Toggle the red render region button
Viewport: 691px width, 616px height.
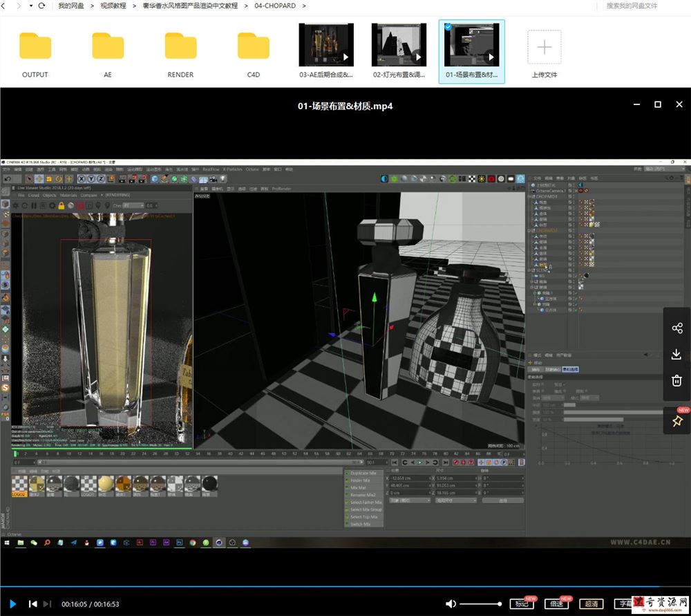point(80,205)
